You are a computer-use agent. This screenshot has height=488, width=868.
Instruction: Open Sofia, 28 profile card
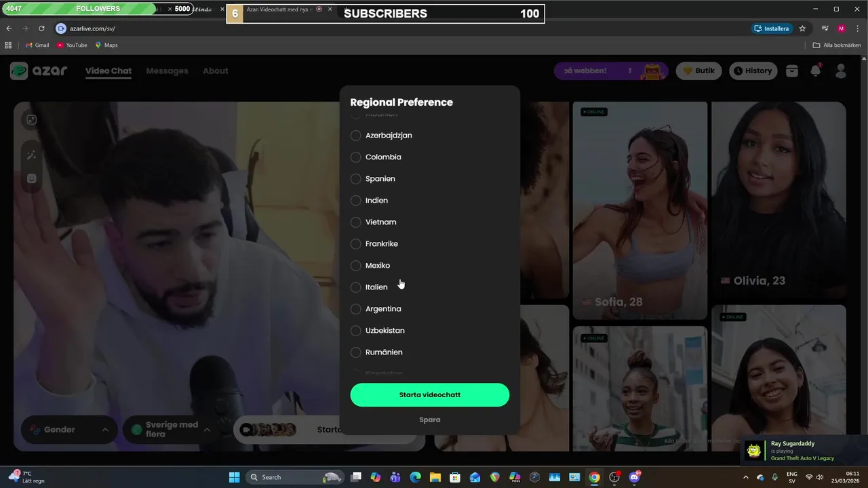pos(640,210)
